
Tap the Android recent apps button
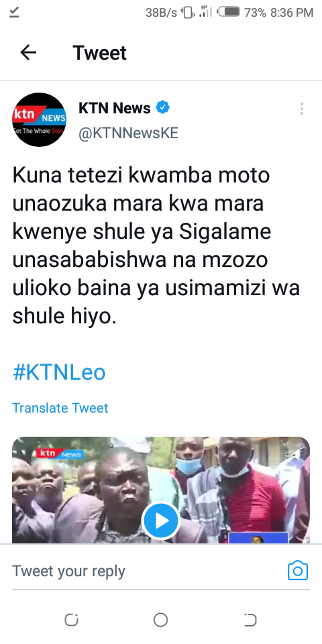pos(72,620)
